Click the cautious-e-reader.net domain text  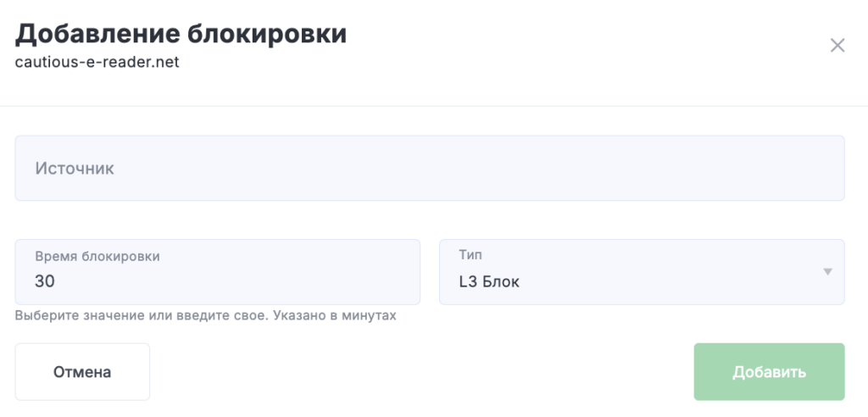click(97, 62)
